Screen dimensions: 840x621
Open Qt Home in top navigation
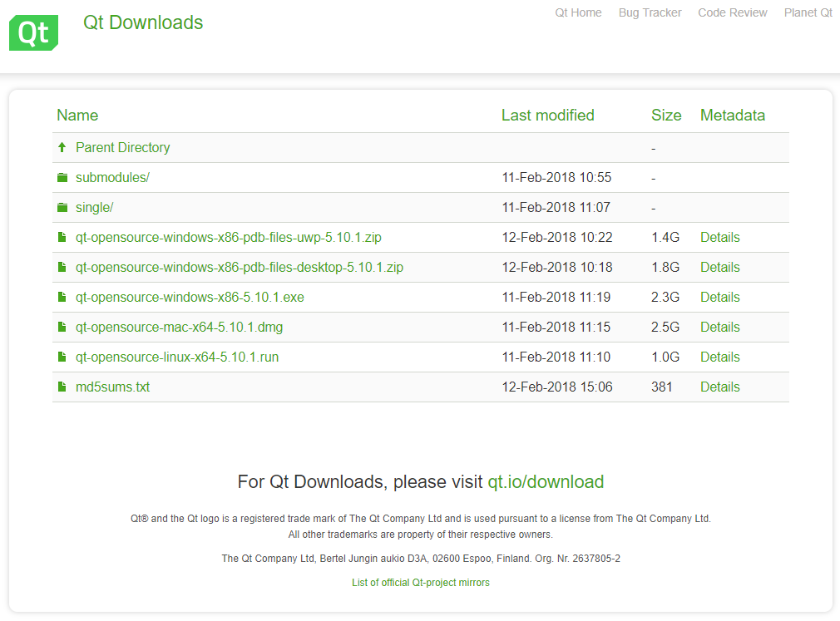click(x=578, y=12)
